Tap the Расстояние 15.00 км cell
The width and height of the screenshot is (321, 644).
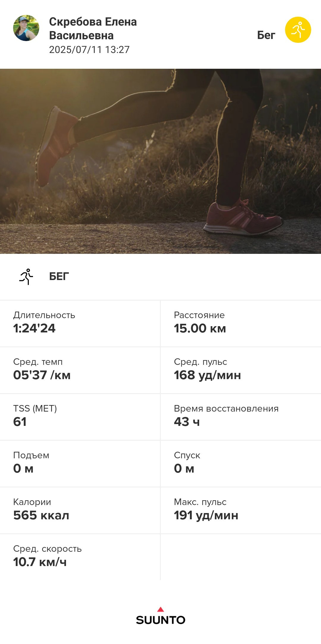[x=241, y=323]
